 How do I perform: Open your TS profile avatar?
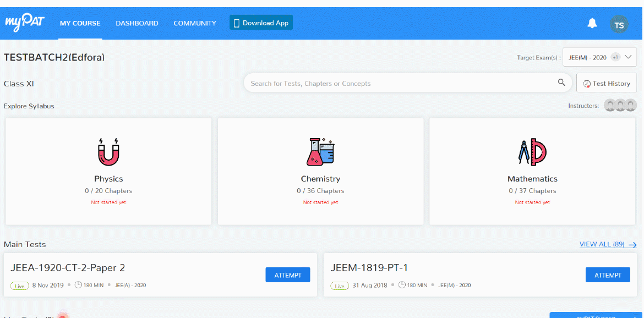point(619,24)
